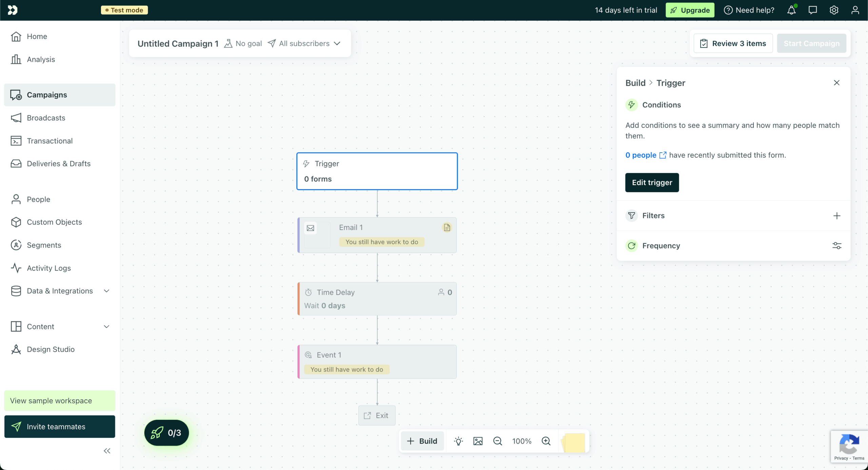Toggle the lightbulb tips in the canvas toolbar

(x=458, y=441)
